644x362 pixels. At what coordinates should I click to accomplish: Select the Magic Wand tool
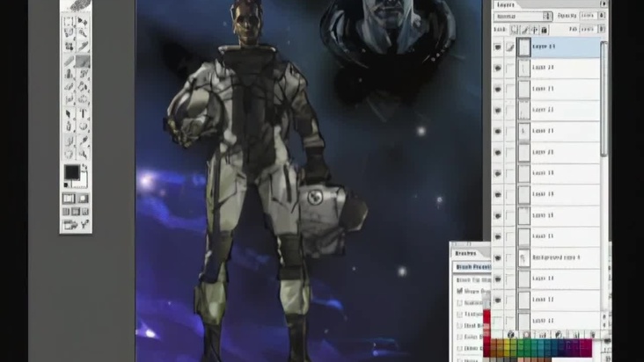83,33
